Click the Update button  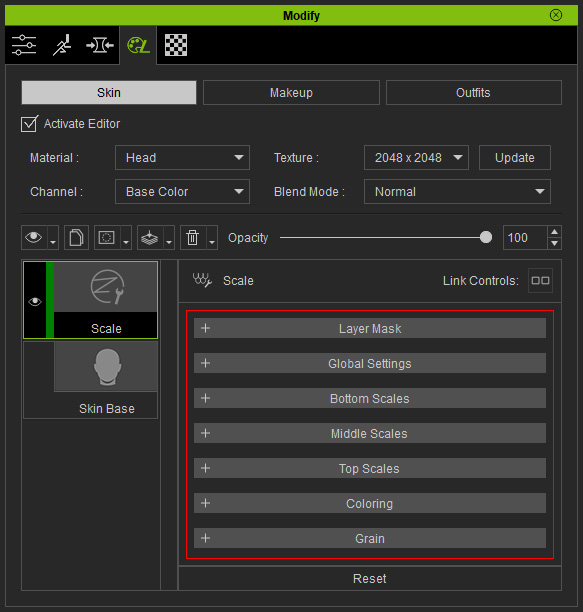[515, 158]
